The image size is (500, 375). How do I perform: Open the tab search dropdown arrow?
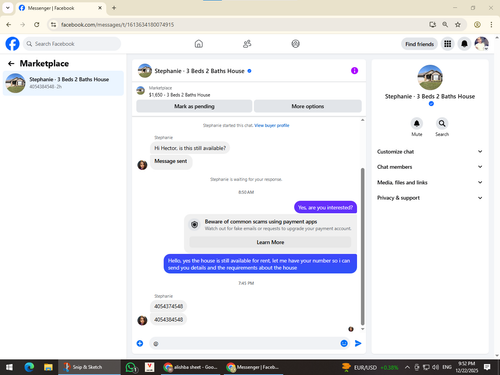click(8, 8)
